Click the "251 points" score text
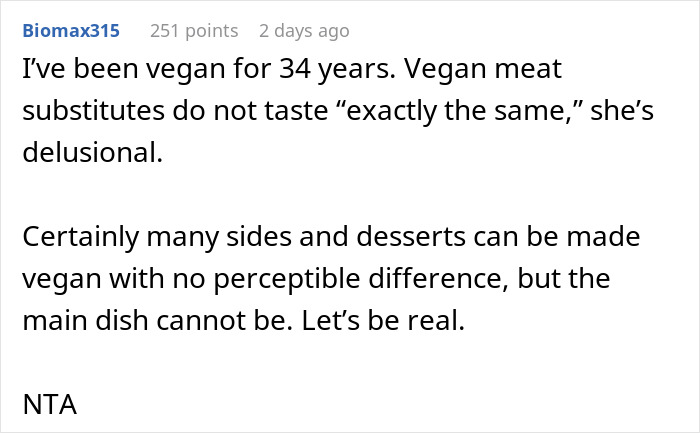Image resolution: width=700 pixels, height=433 pixels. pyautogui.click(x=194, y=31)
